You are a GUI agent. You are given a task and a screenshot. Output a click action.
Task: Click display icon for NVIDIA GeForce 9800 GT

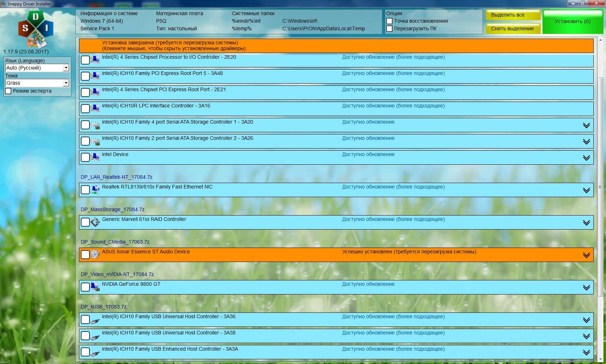pos(95,287)
